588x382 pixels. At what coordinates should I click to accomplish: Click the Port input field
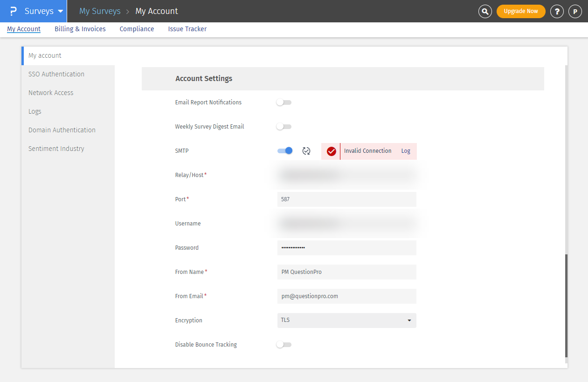[346, 199]
